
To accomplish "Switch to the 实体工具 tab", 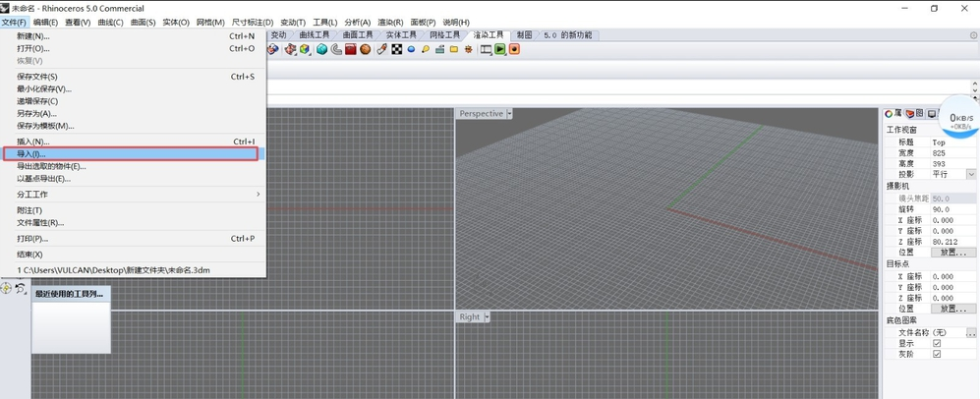I will coord(401,35).
